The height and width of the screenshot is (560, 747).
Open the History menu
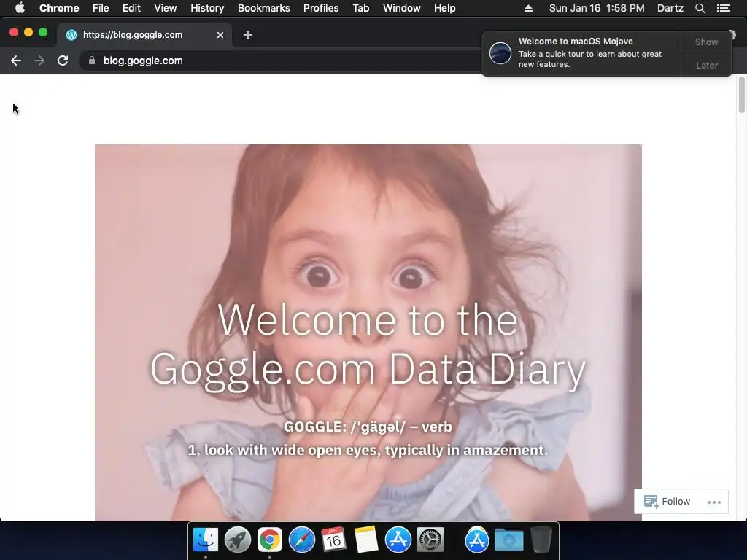point(207,8)
